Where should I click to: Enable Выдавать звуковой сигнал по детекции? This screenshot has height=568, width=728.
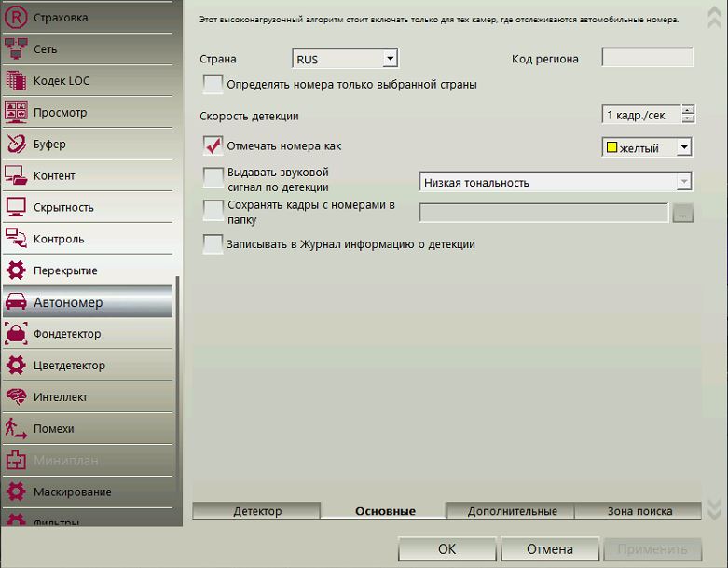click(213, 178)
